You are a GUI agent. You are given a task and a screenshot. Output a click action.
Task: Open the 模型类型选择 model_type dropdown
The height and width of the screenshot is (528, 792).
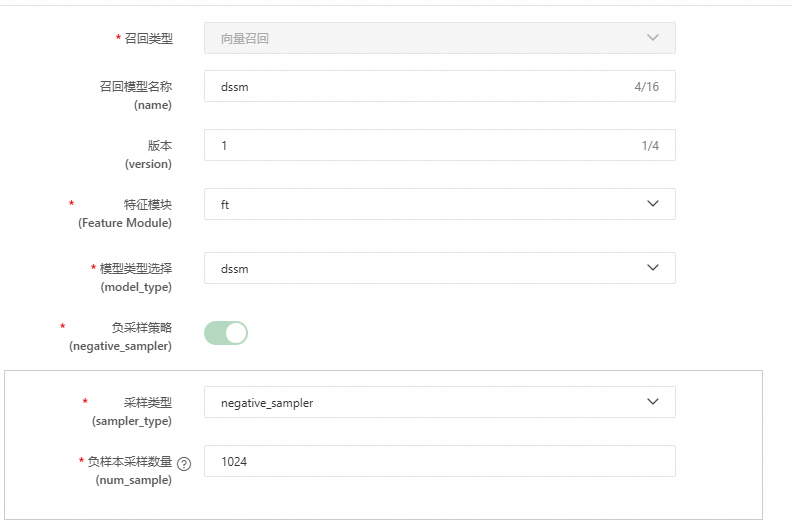point(439,268)
